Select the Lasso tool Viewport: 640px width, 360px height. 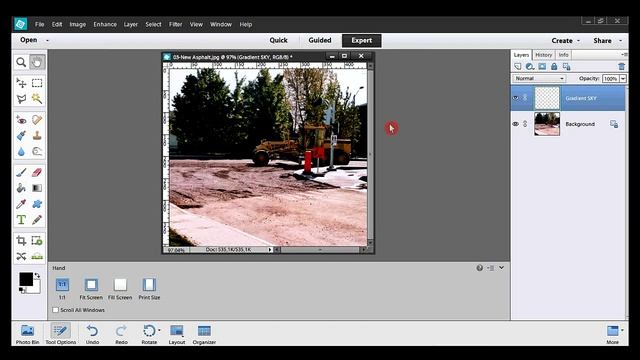point(21,99)
